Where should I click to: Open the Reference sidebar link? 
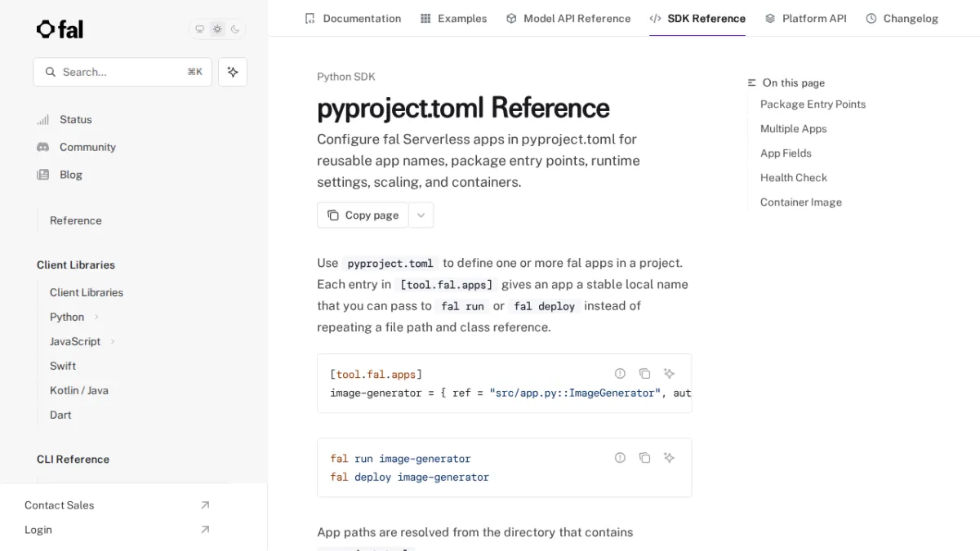(76, 220)
